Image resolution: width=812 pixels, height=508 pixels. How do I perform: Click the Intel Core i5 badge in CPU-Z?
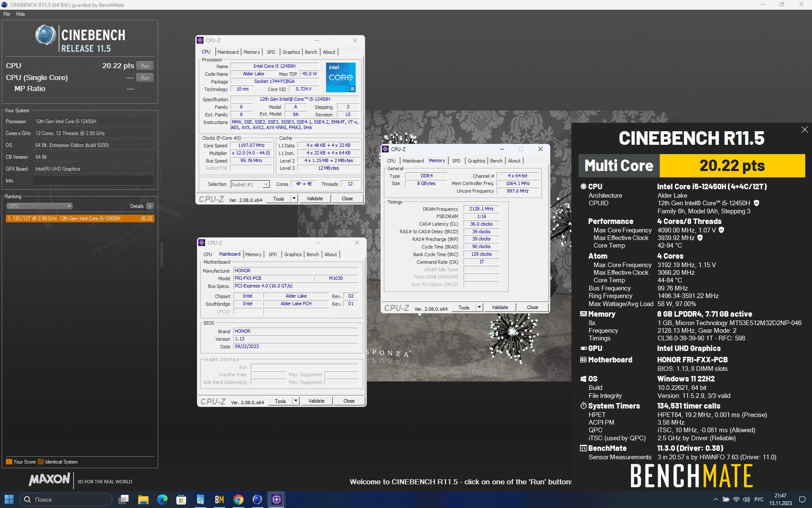click(x=340, y=77)
